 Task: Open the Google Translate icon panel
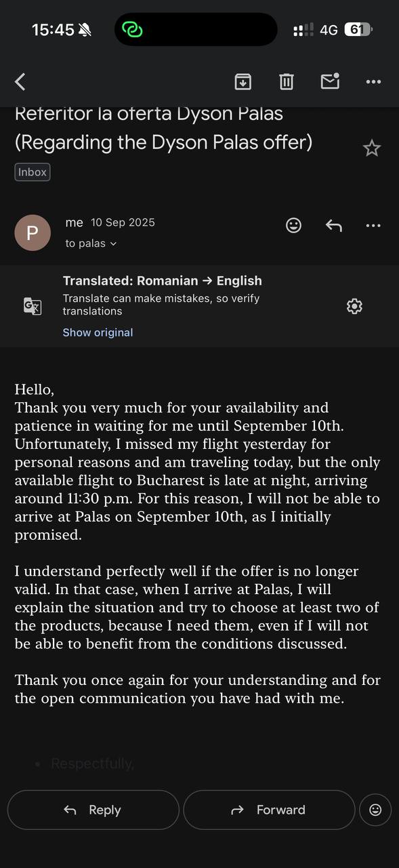33,306
